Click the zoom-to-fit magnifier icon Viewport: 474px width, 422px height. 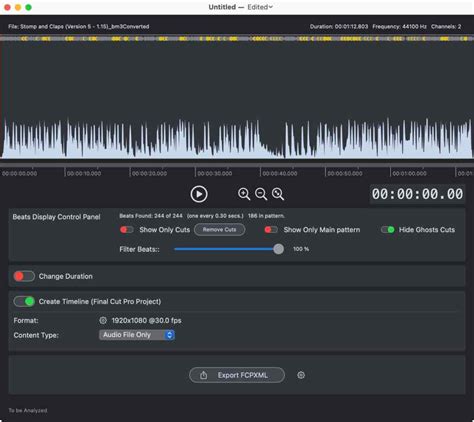[x=278, y=194]
